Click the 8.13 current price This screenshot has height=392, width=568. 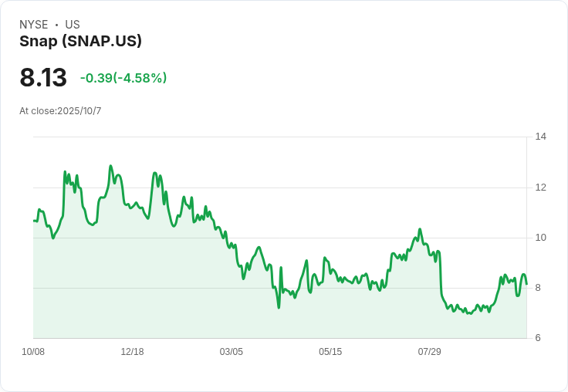point(43,78)
